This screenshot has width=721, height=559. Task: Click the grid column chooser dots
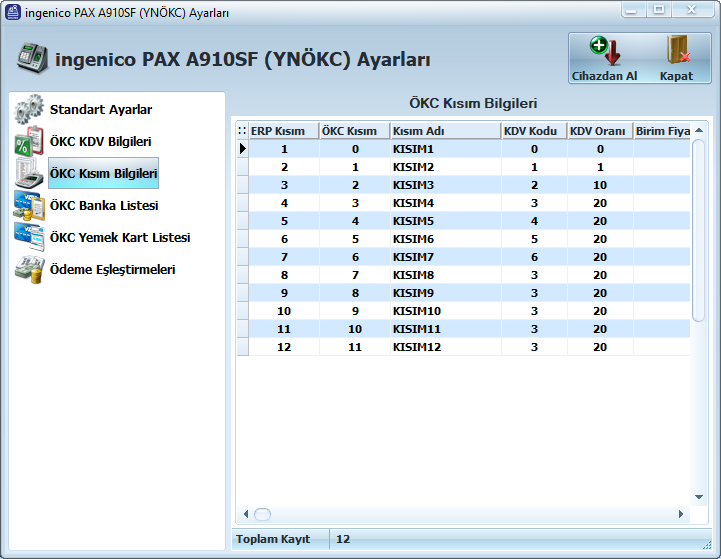[x=242, y=131]
